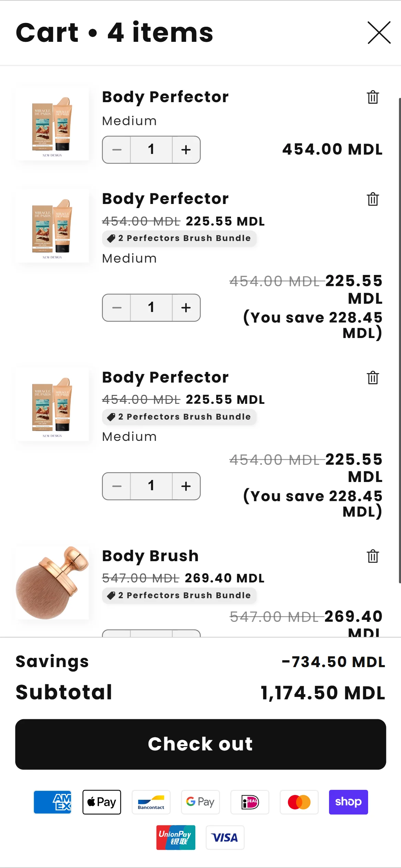
Task: Open the first Body Perfector product thumbnail
Action: point(52,124)
